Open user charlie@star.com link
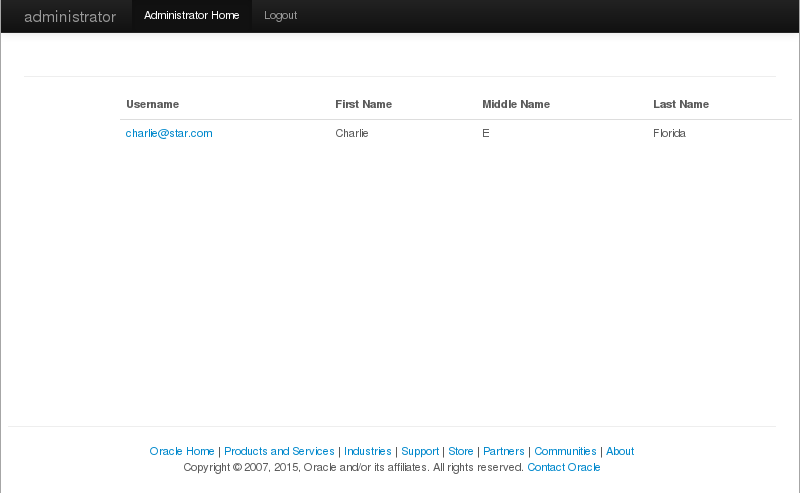This screenshot has width=800, height=493. click(169, 133)
